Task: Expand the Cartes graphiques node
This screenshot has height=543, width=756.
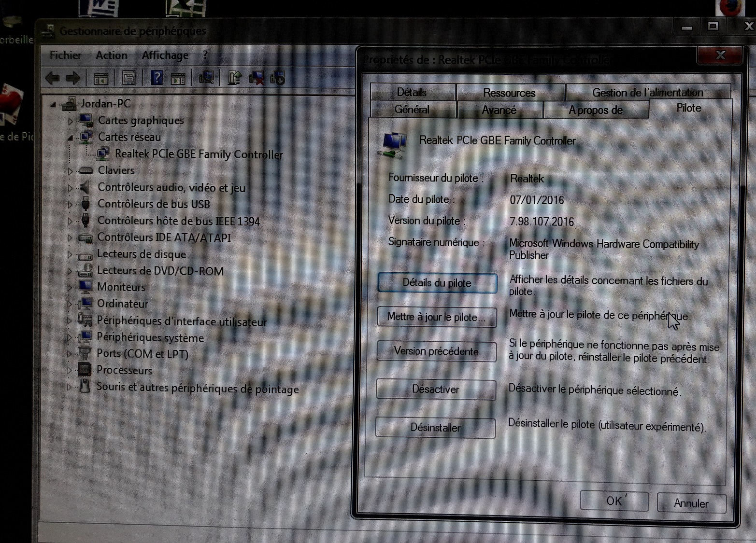Action: pos(70,121)
